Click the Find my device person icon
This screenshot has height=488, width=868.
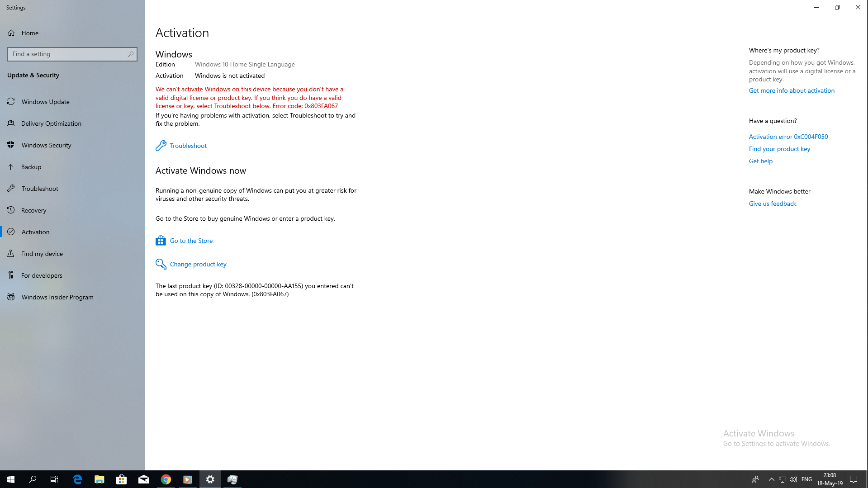[11, 254]
